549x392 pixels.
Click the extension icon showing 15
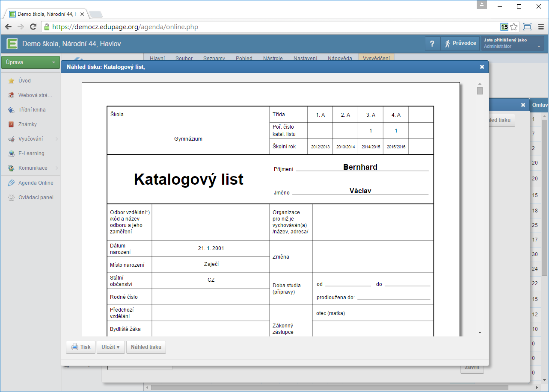[504, 27]
